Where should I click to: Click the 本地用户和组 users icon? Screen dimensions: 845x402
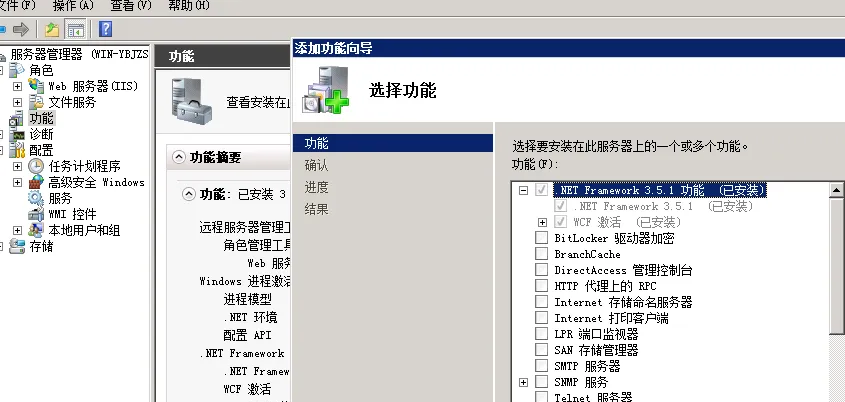click(36, 230)
